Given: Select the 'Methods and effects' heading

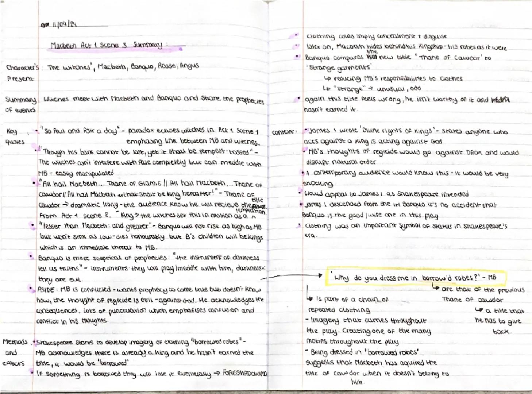Looking at the screenshot, I should pyautogui.click(x=14, y=351).
